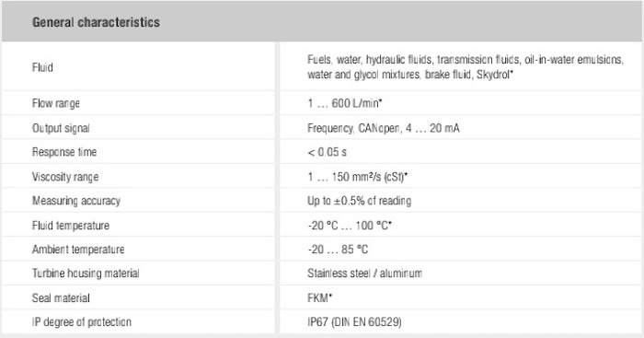Select the Fluid temperature label
644x338 pixels.
(71, 226)
